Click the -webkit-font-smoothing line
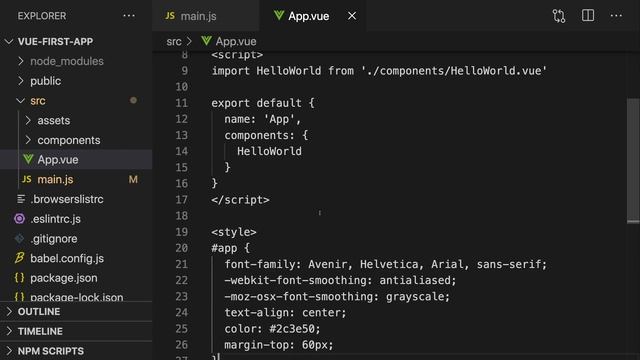 tap(340, 280)
